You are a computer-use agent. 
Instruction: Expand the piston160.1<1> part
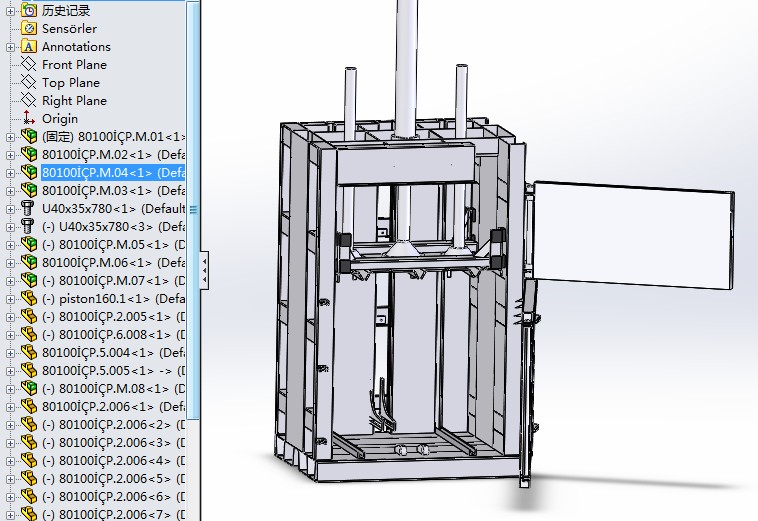(10, 299)
